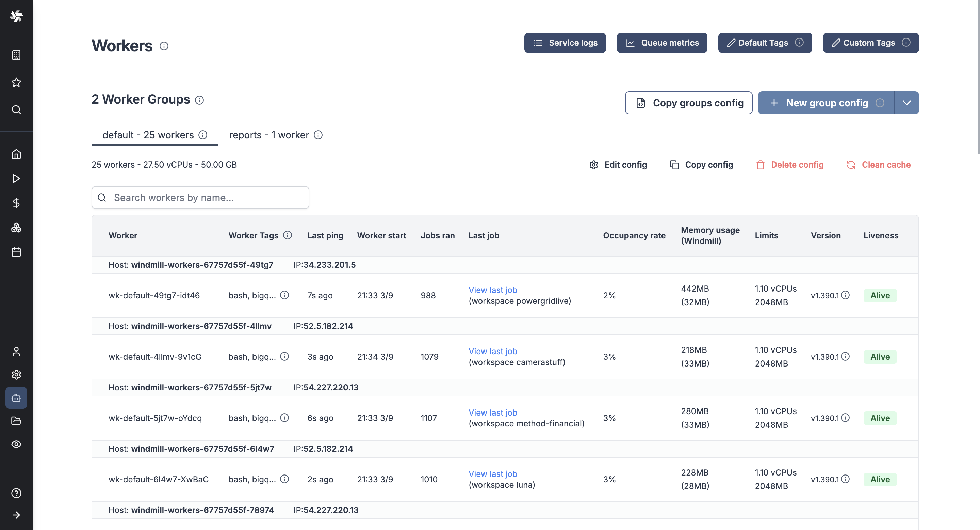Open Schedules using the calendar icon
Image resolution: width=980 pixels, height=530 pixels.
tap(16, 252)
